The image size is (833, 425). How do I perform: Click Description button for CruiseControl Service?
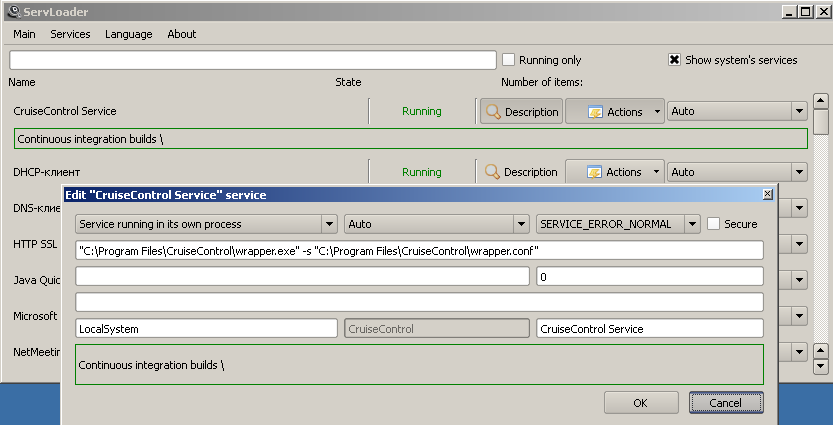[522, 112]
